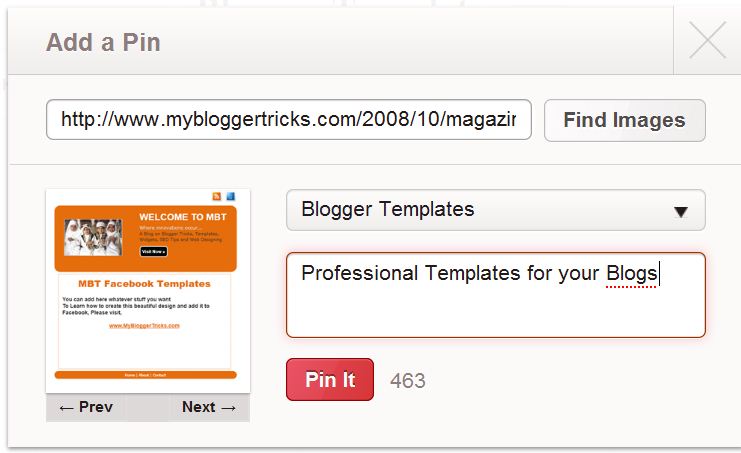Click the Find Images button

pyautogui.click(x=624, y=120)
